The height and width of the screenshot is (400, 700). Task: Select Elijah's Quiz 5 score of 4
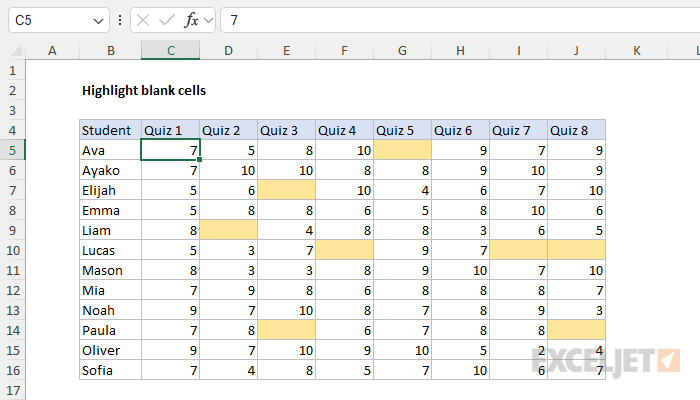[403, 191]
